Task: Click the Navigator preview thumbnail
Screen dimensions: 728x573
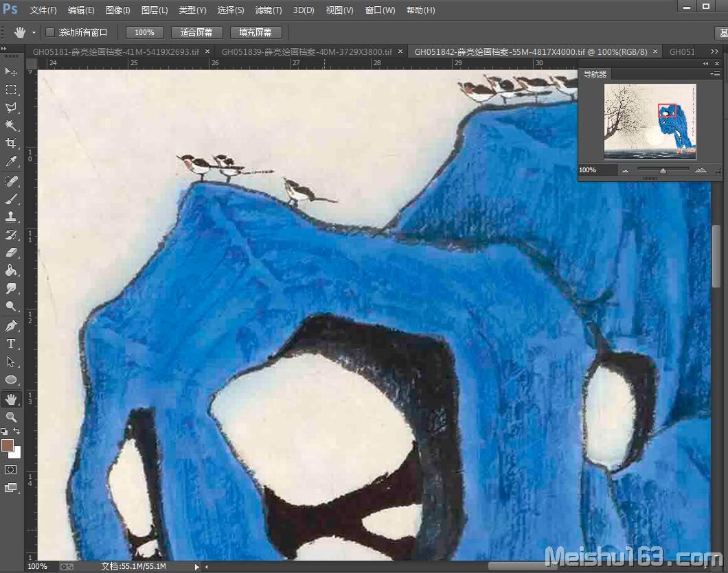Action: (x=650, y=121)
